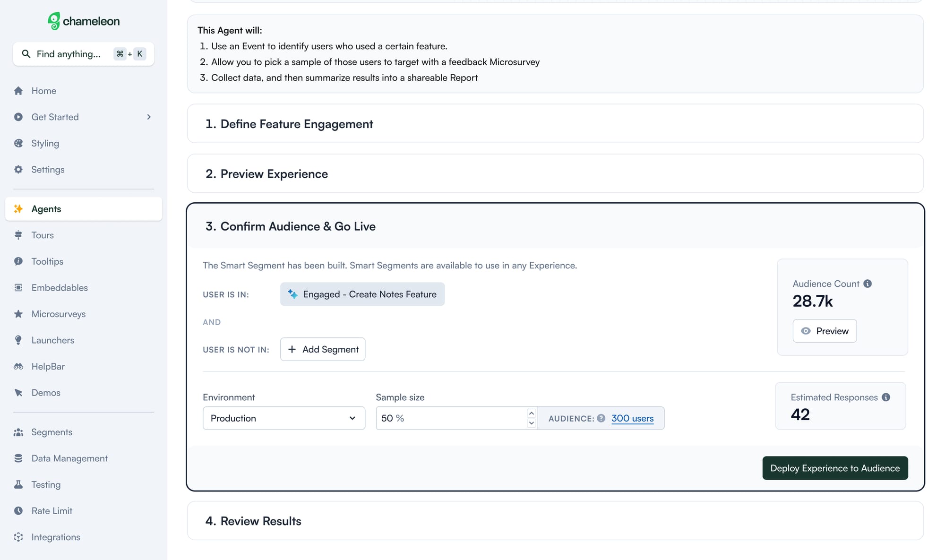
Task: Open the Production environment dropdown
Action: coord(284,418)
